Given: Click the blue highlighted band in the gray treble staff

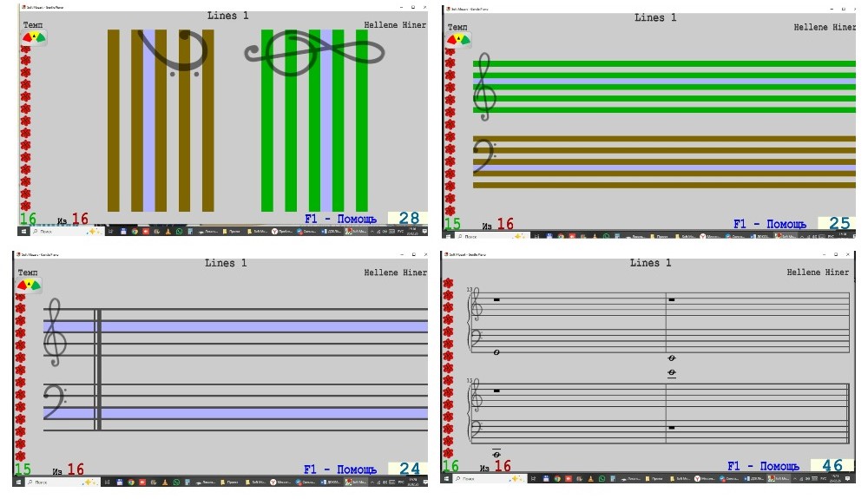Looking at the screenshot, I should tap(260, 327).
